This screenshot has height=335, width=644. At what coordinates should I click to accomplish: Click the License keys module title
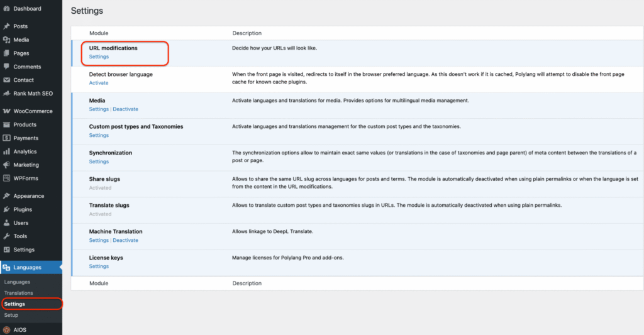tap(106, 258)
